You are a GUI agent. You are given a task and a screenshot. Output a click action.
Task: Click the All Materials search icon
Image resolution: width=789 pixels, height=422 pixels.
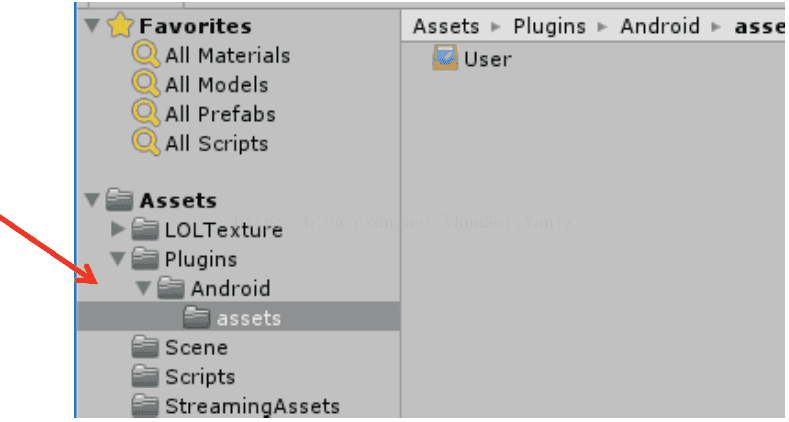(x=147, y=55)
